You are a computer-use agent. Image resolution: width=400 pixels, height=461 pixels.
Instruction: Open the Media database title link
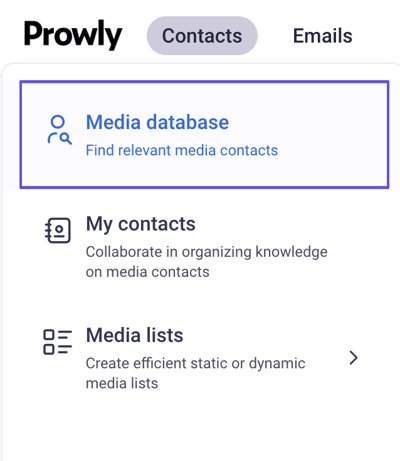[x=157, y=122]
